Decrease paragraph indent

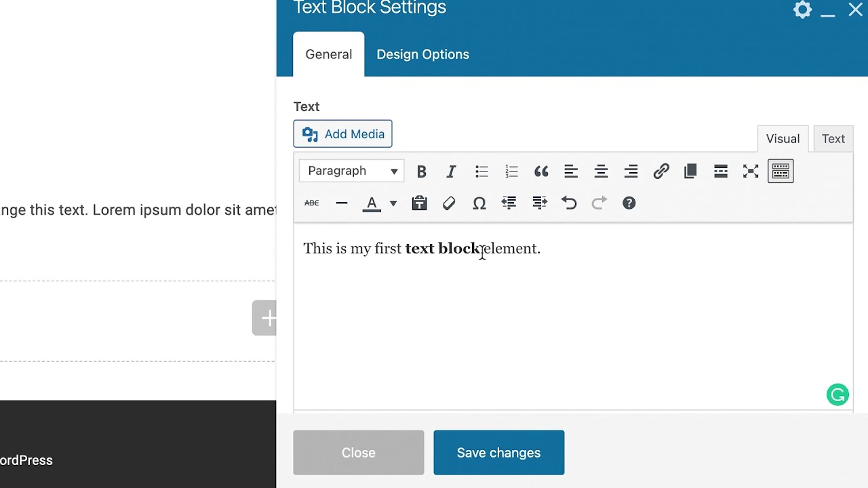tap(509, 203)
